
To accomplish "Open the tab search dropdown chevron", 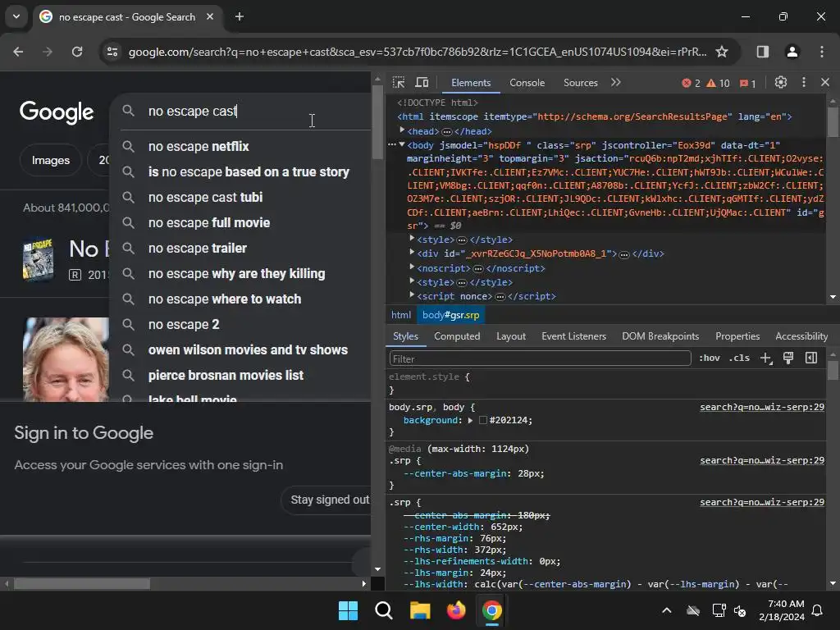I will (x=16, y=16).
